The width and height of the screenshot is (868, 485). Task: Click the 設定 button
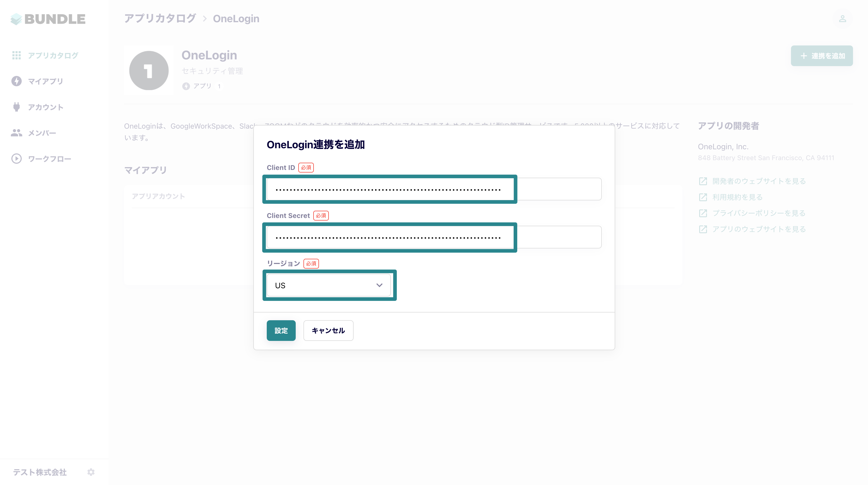click(281, 331)
